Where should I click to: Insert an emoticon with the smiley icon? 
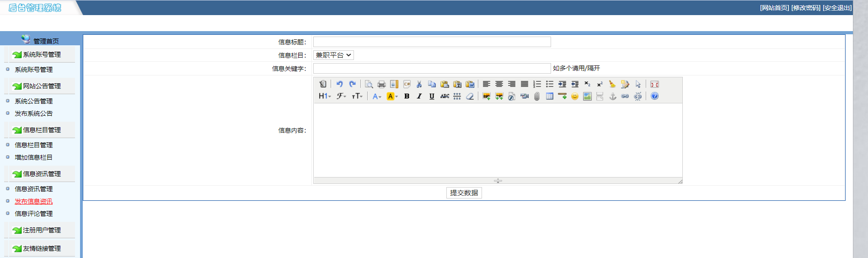coord(575,96)
